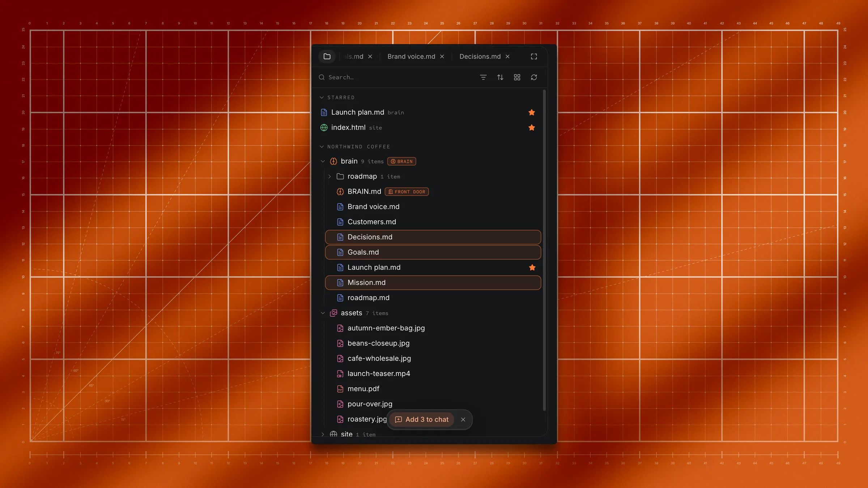
Task: Close the Decisions.md tab
Action: (507, 56)
